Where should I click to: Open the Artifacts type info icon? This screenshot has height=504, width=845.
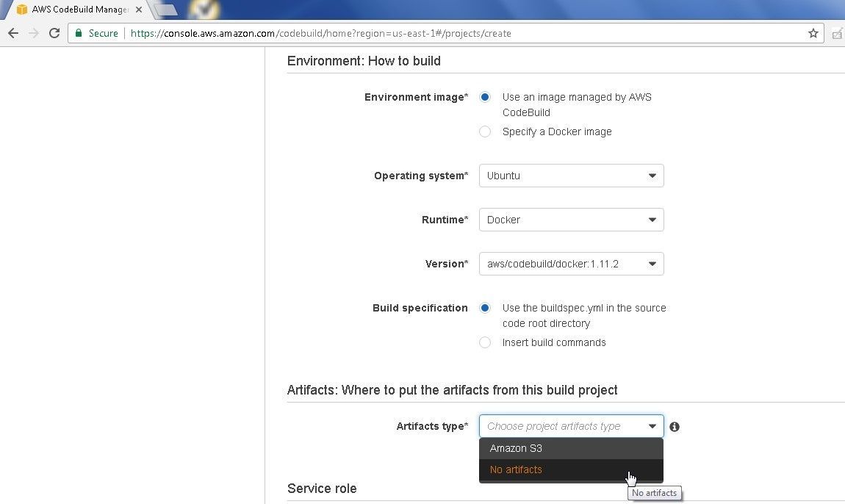[675, 426]
